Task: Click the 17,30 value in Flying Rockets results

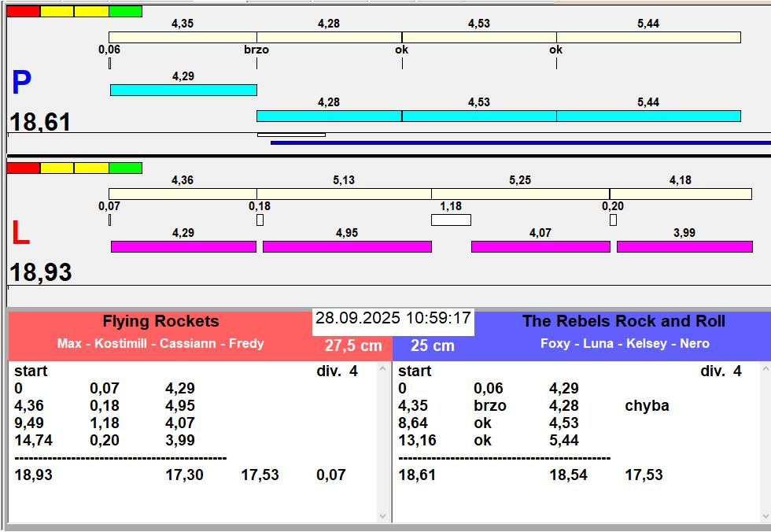Action: (x=184, y=475)
